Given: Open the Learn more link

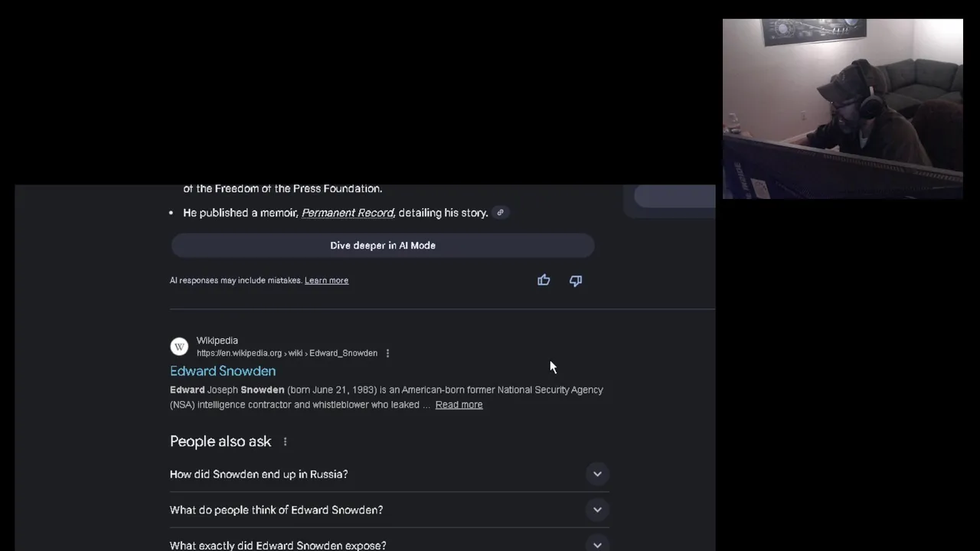Looking at the screenshot, I should point(326,280).
